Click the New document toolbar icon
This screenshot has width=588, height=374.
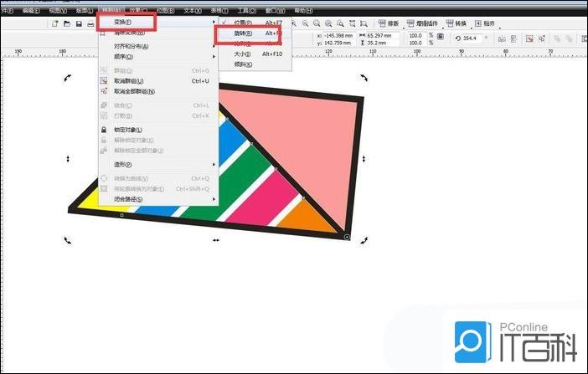coord(54,23)
